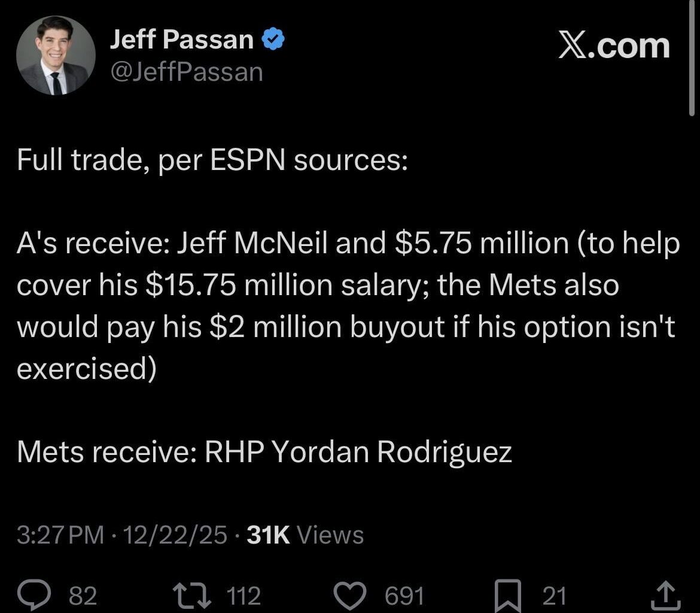Click the 691 likes count
The width and height of the screenshot is (700, 613).
[x=403, y=595]
